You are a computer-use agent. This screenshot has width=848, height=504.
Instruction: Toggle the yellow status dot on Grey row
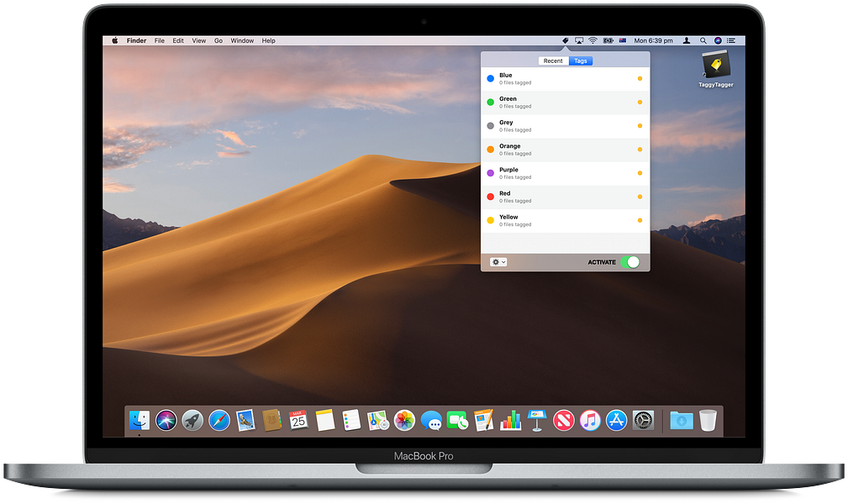(x=640, y=126)
